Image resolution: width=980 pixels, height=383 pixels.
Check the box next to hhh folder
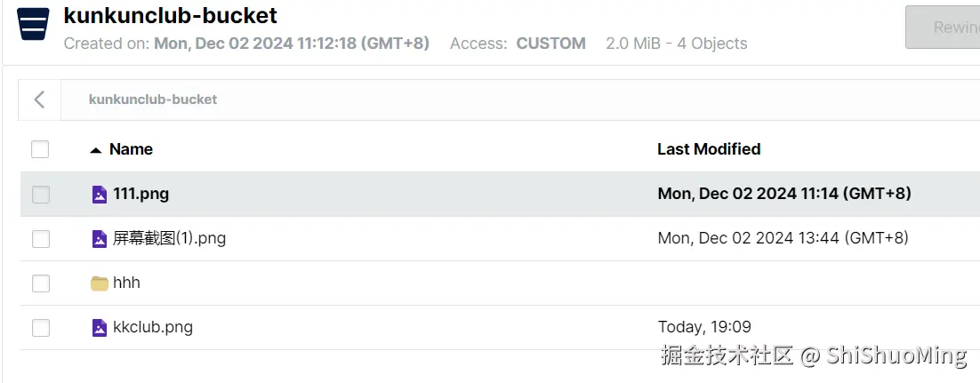tap(40, 283)
